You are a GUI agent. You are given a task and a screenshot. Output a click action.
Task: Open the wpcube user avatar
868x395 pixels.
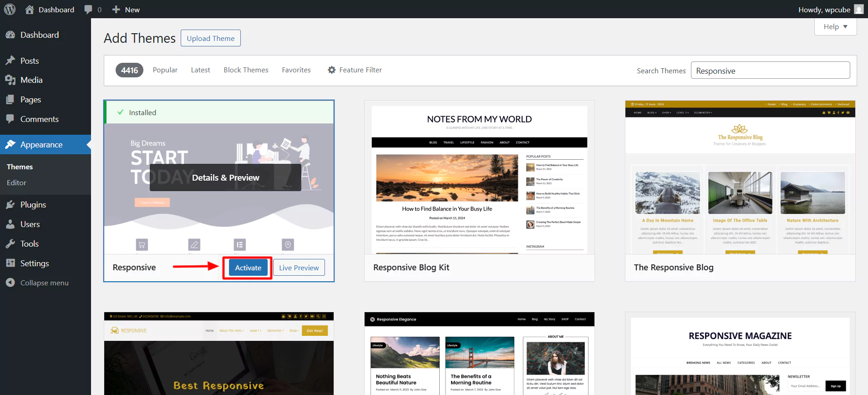pyautogui.click(x=859, y=9)
